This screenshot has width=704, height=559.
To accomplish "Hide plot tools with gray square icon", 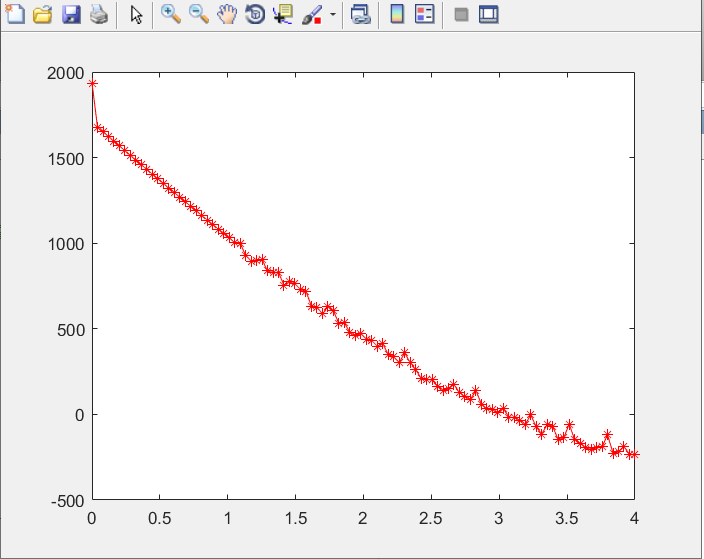I will pyautogui.click(x=461, y=14).
